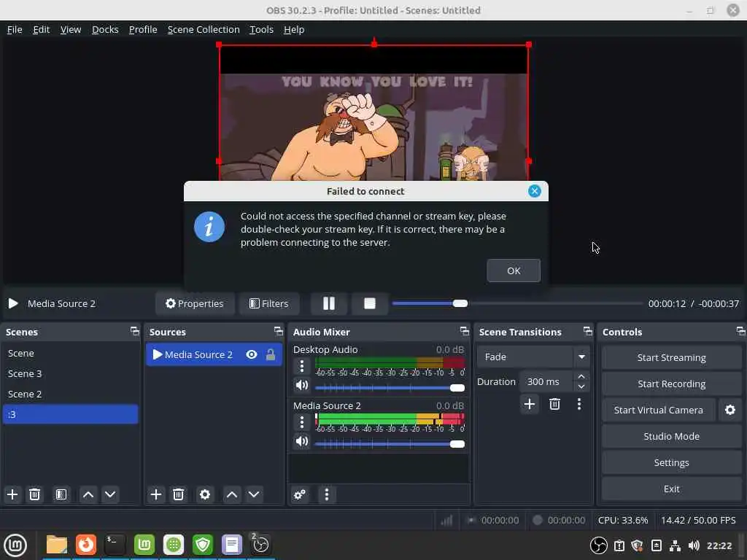The width and height of the screenshot is (747, 560).
Task: Open the Linux Mint start menu
Action: (x=15, y=545)
